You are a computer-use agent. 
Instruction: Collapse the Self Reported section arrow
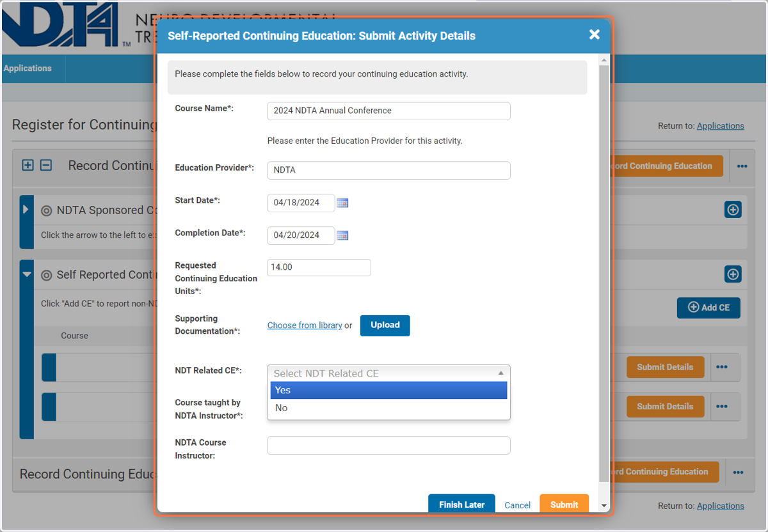click(x=26, y=274)
